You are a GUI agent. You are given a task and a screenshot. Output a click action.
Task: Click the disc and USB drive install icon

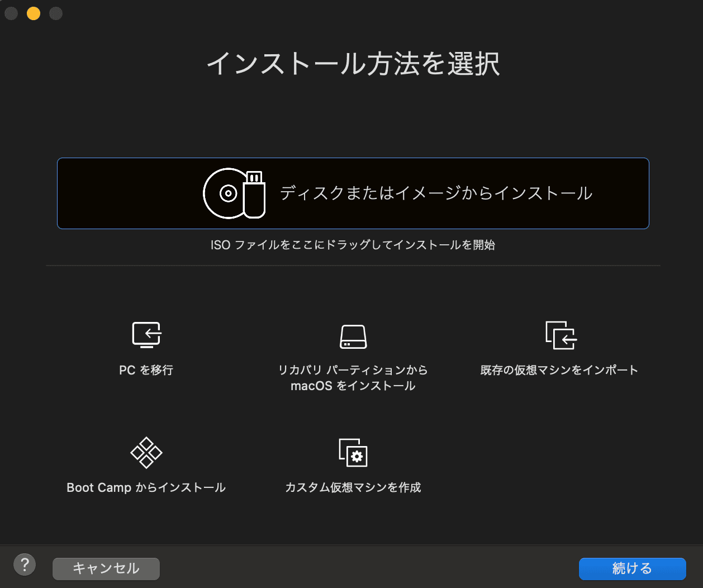pos(234,193)
